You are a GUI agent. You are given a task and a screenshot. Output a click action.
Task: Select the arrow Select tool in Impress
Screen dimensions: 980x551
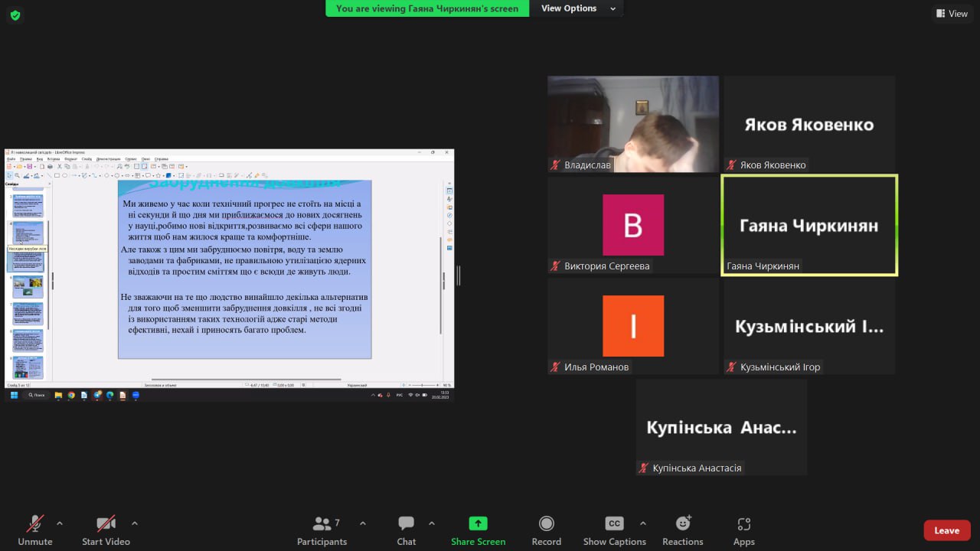10,175
